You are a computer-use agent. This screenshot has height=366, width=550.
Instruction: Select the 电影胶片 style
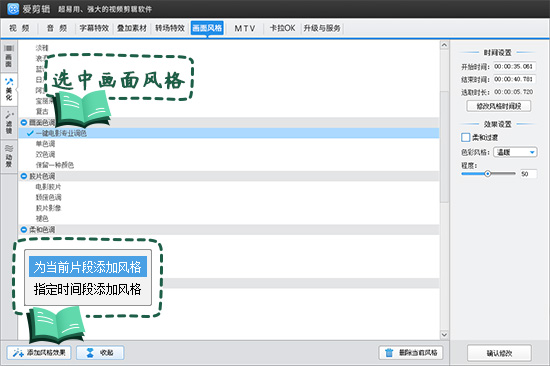(x=48, y=187)
